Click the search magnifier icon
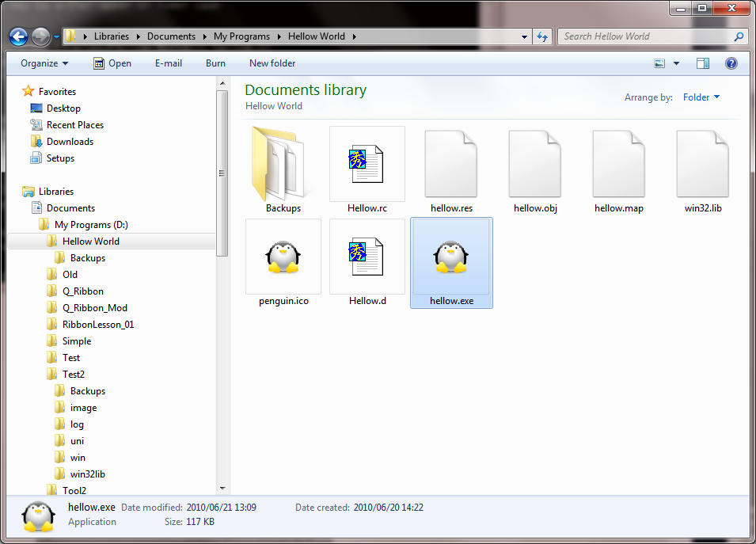756x544 pixels. point(739,36)
